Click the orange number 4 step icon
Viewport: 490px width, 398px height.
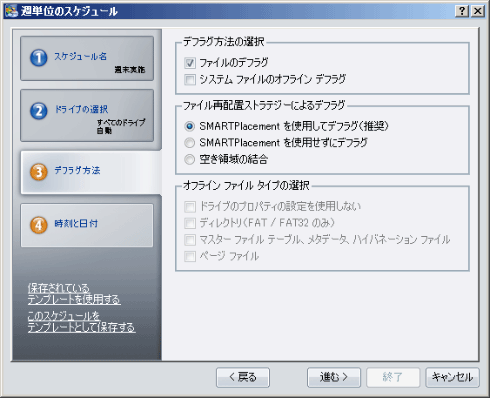click(x=39, y=225)
